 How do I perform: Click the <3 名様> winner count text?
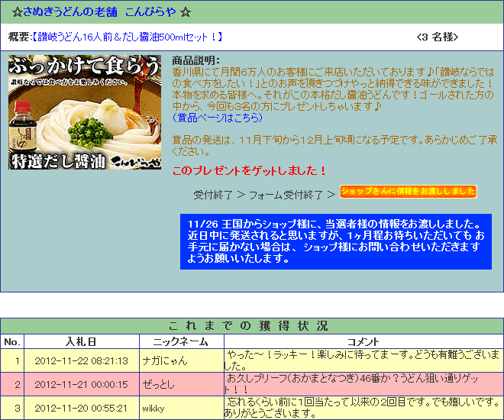(437, 37)
